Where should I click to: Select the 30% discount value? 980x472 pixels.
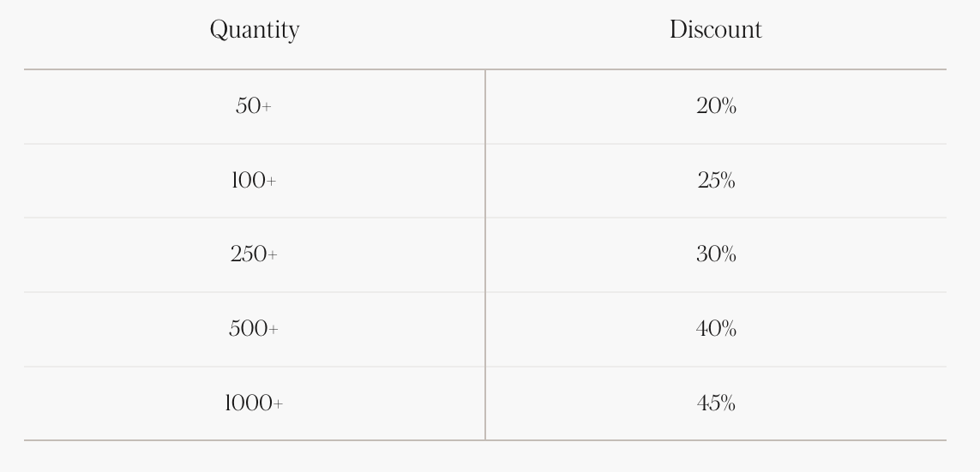716,254
